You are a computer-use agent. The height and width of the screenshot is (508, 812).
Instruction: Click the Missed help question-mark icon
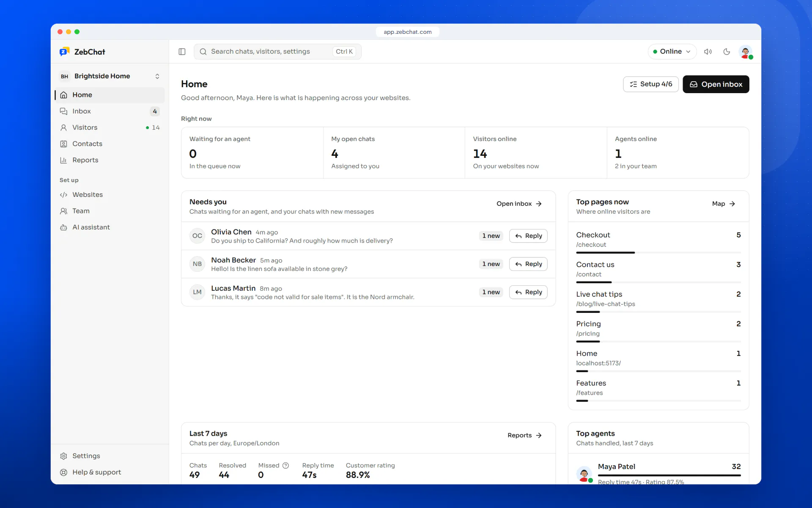[x=286, y=466]
